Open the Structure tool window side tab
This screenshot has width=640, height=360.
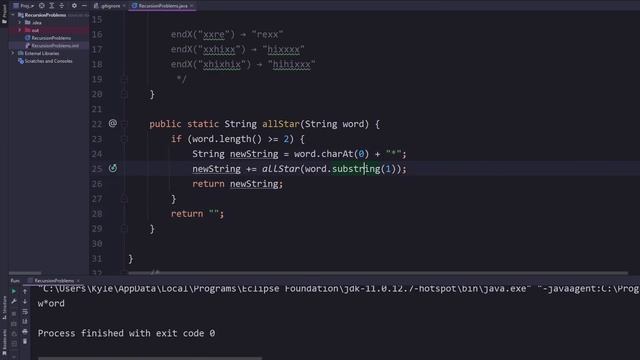point(4,308)
